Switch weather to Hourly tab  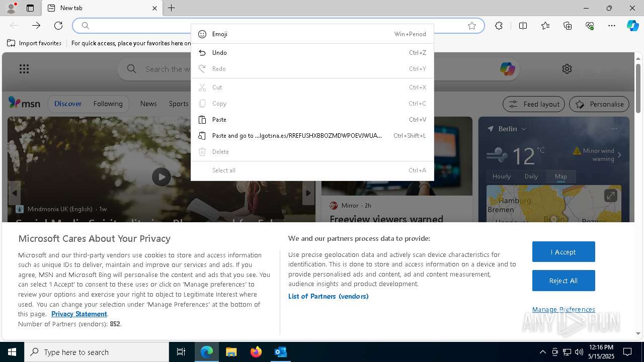click(502, 176)
